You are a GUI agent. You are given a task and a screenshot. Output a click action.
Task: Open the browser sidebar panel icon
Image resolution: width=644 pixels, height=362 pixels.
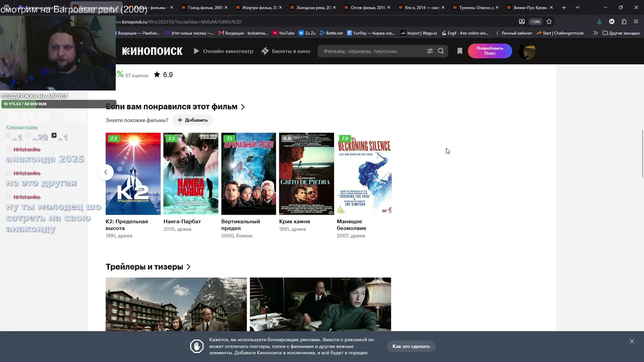(x=636, y=22)
